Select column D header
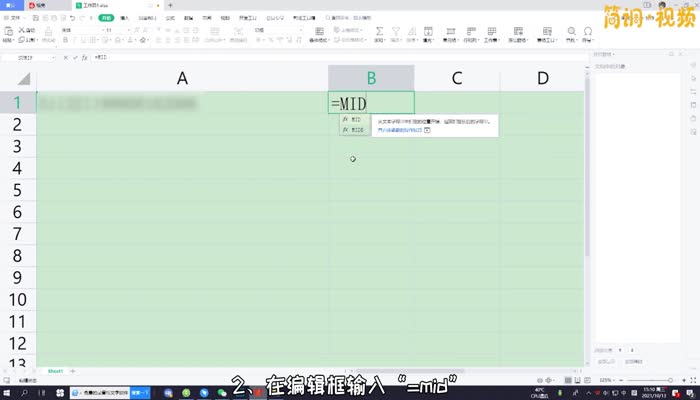This screenshot has width=700, height=400. point(542,78)
